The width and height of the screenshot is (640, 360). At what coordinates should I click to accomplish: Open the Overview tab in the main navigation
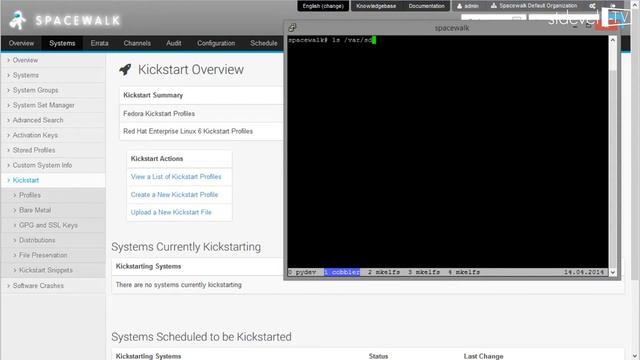(x=21, y=43)
